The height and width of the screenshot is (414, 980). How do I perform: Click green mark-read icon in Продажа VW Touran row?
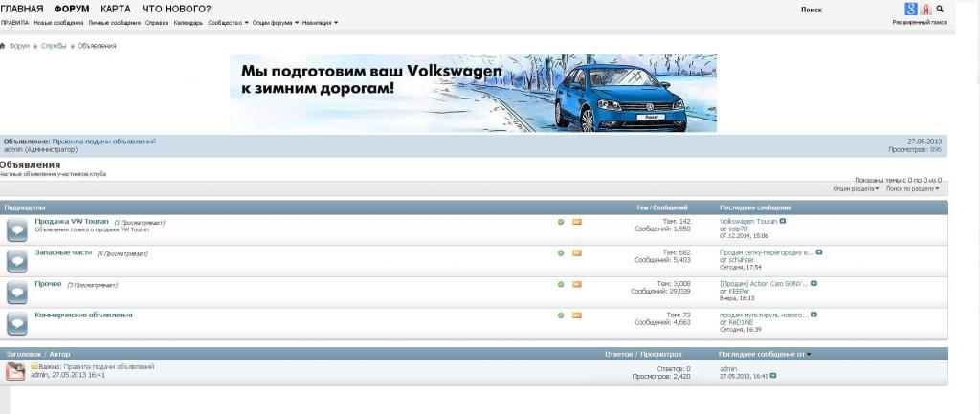[561, 222]
